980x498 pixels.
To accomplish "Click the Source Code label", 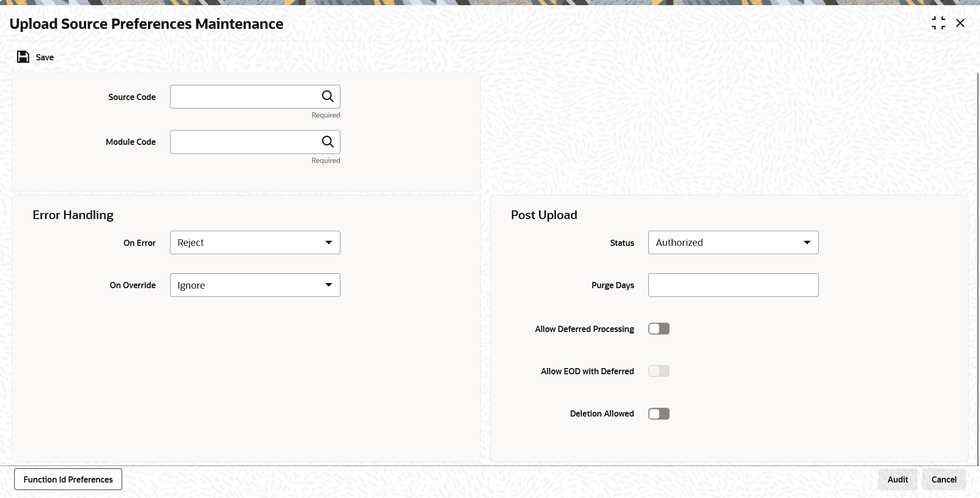I will (x=132, y=97).
